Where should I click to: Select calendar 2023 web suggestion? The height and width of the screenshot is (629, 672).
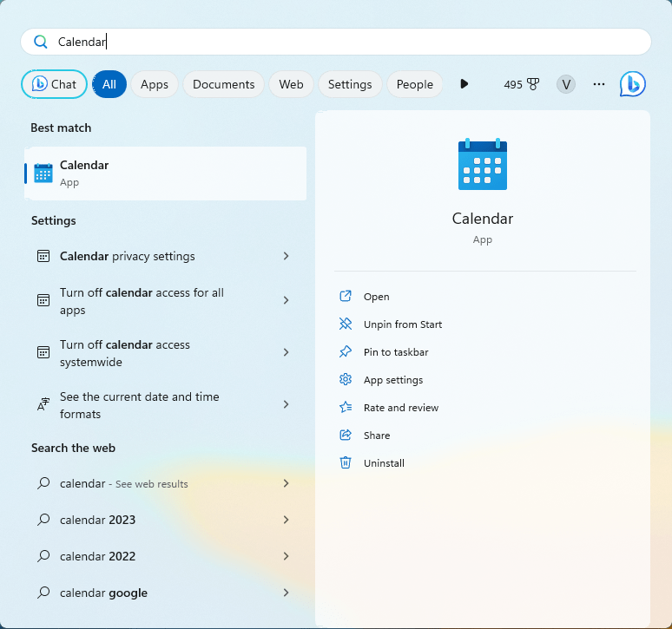coord(166,520)
